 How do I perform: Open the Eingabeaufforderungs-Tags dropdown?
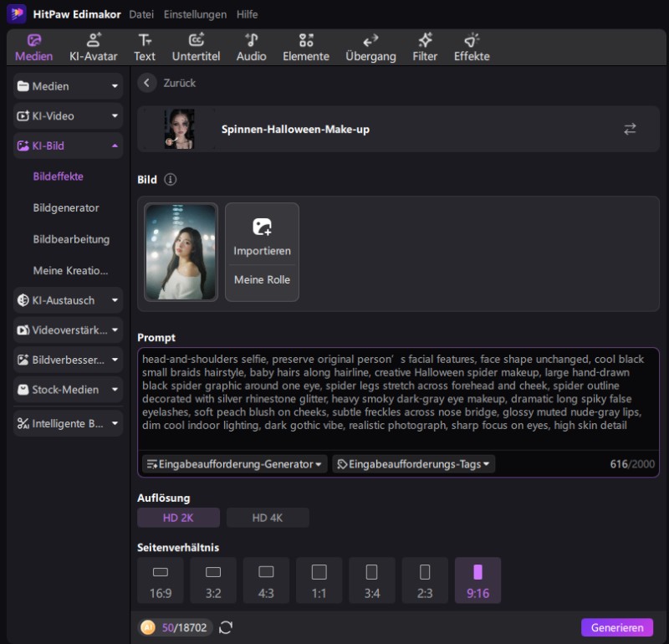pyautogui.click(x=413, y=464)
